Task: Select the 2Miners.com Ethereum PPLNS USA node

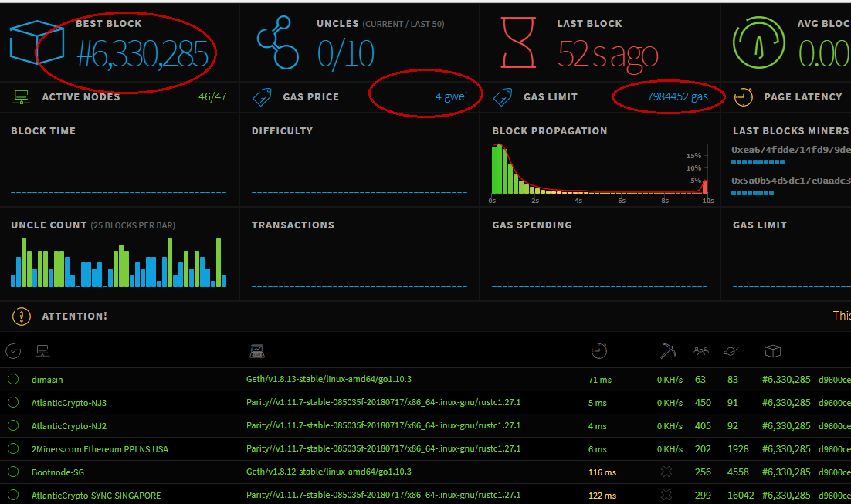Action: coord(100,449)
